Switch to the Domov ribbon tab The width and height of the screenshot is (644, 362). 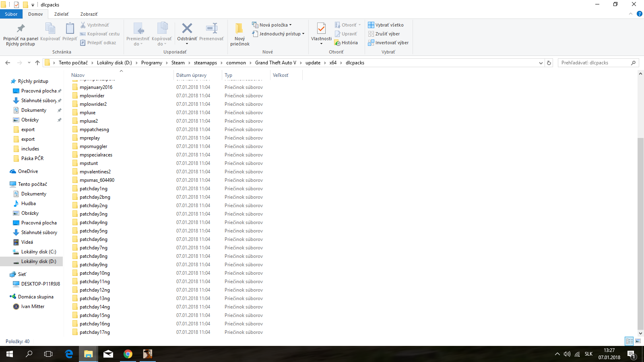35,14
